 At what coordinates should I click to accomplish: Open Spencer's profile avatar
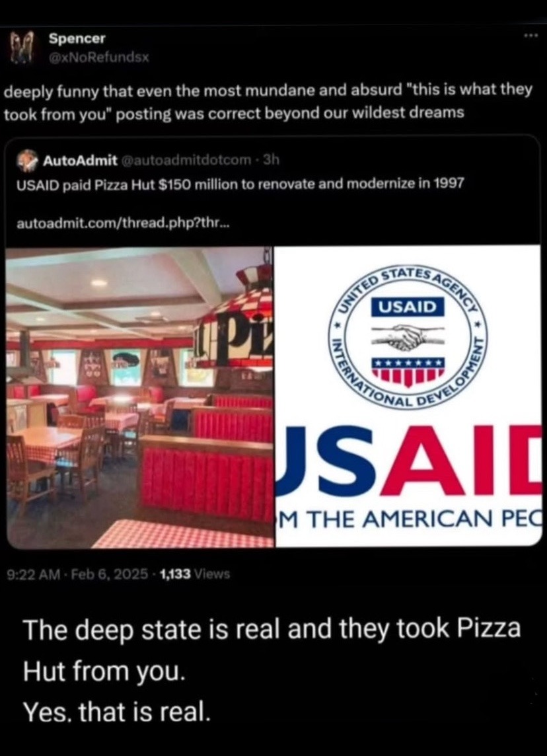22,48
